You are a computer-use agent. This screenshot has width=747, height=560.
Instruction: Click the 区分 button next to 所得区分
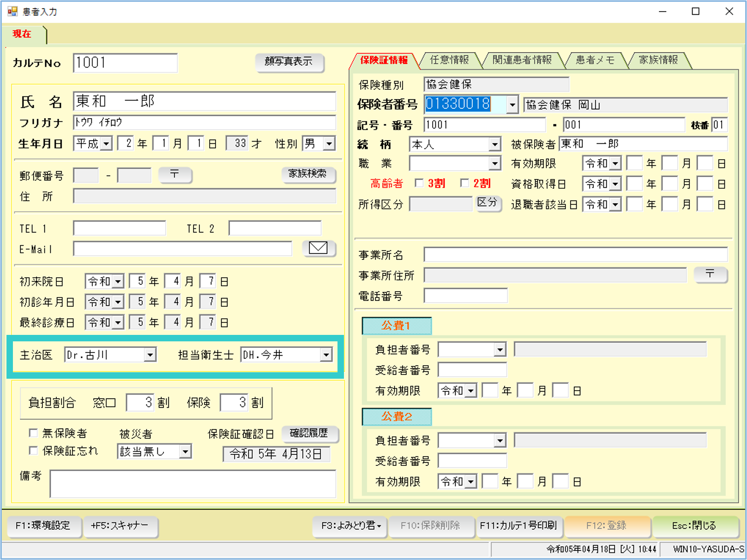pos(487,203)
